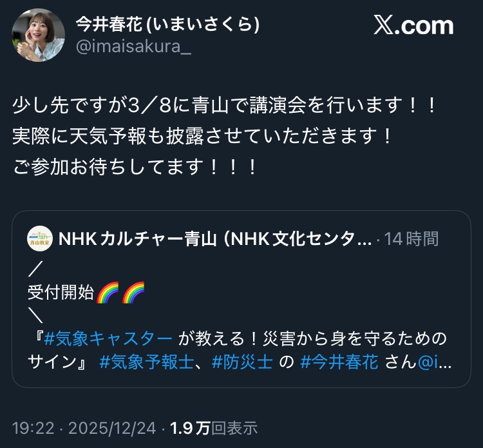The image size is (483, 448).
Task: Open the 19:22 post time
Action: point(33,428)
